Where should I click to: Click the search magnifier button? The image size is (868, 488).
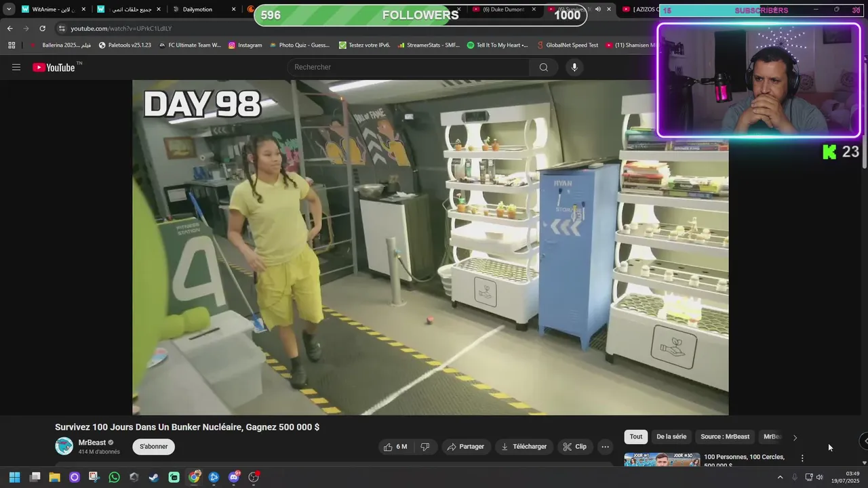click(544, 67)
